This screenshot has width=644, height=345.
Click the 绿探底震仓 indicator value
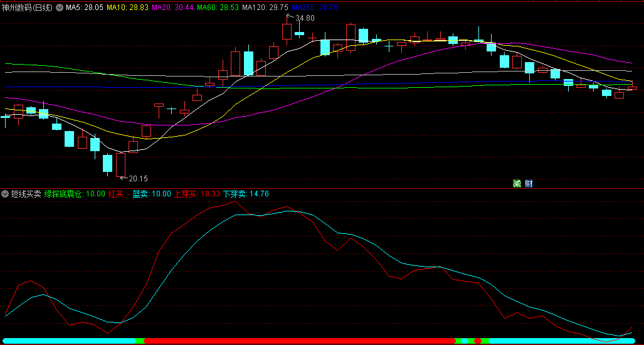coord(75,194)
